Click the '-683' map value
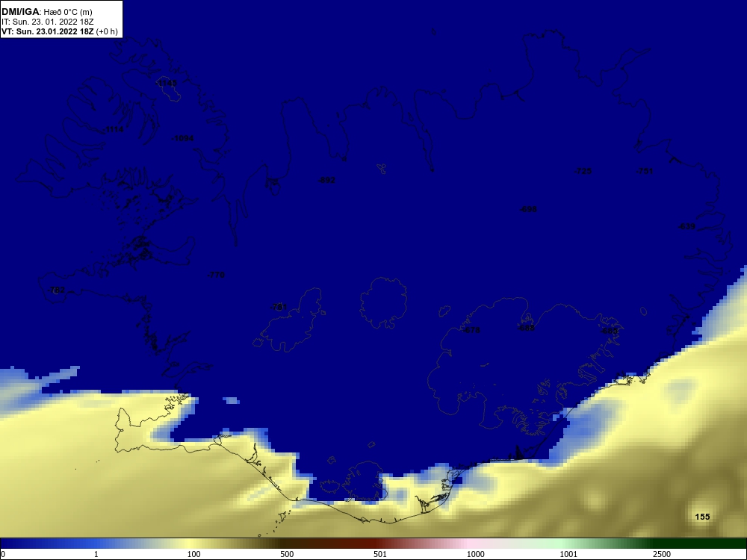This screenshot has height=560, width=747. (610, 331)
